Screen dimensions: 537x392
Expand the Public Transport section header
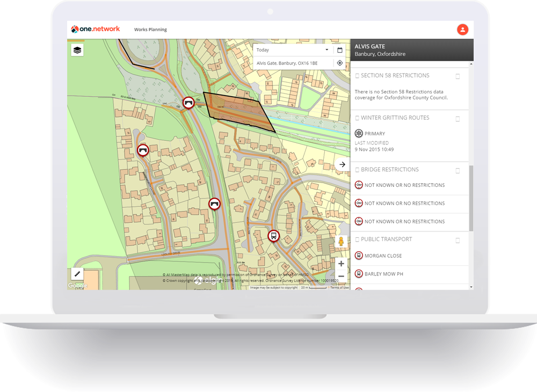[x=386, y=239]
